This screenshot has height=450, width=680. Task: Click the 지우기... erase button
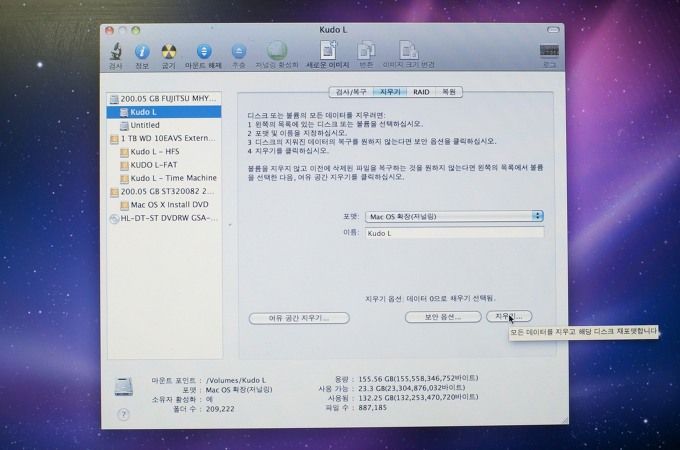(x=509, y=316)
